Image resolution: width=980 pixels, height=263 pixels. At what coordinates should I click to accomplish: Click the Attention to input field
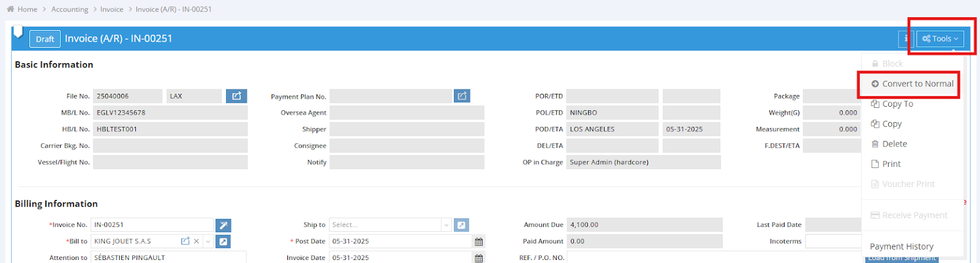(x=168, y=258)
